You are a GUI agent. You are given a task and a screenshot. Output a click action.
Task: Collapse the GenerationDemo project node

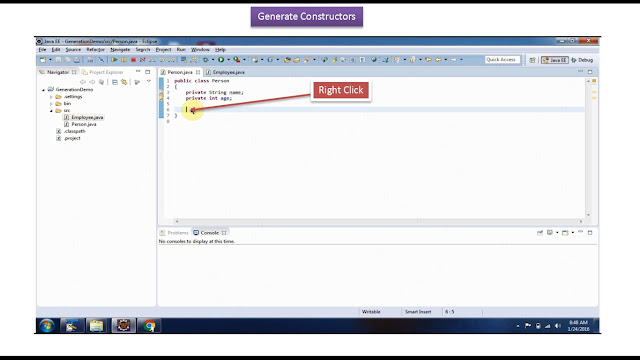(44, 89)
